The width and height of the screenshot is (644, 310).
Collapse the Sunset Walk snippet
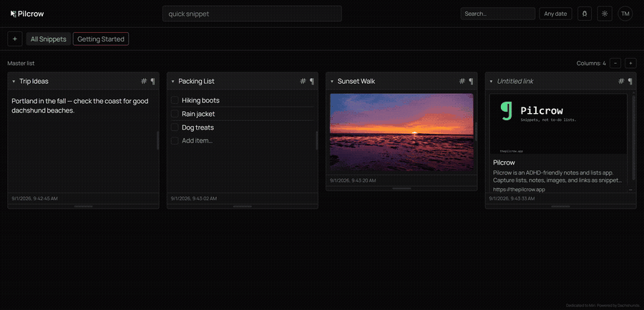click(332, 82)
